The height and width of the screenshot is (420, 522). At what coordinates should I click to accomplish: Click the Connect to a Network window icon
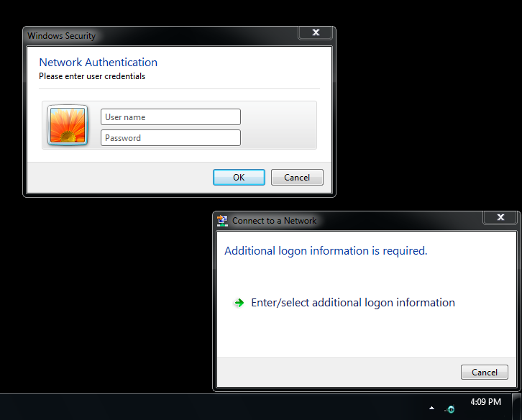click(222, 221)
